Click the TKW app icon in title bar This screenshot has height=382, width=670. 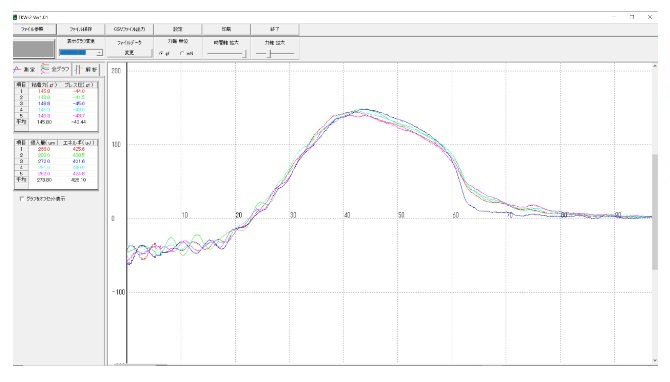(x=15, y=18)
